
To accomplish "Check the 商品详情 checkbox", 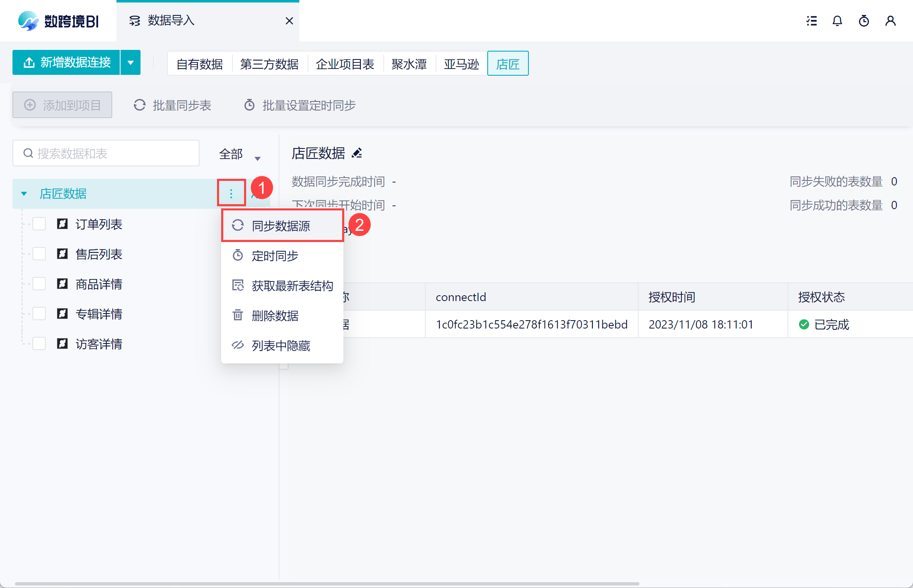I will [x=39, y=284].
